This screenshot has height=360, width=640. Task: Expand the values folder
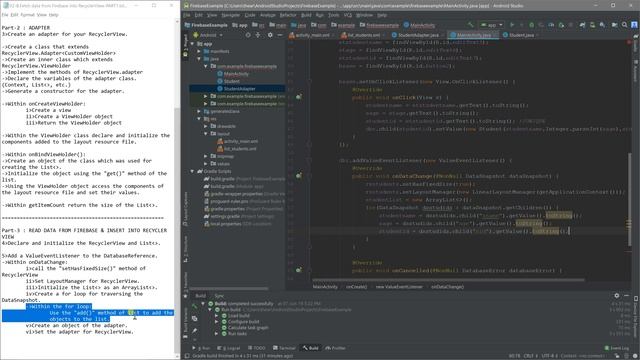click(206, 164)
